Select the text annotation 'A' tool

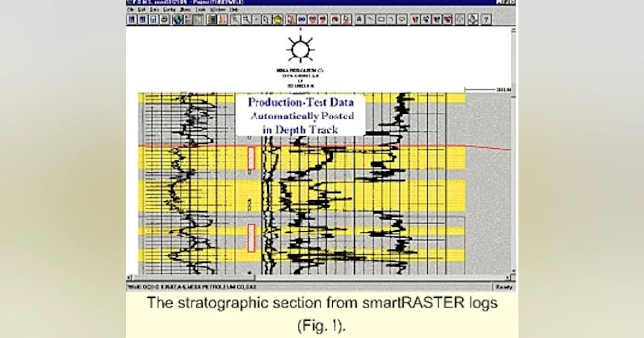(360, 19)
